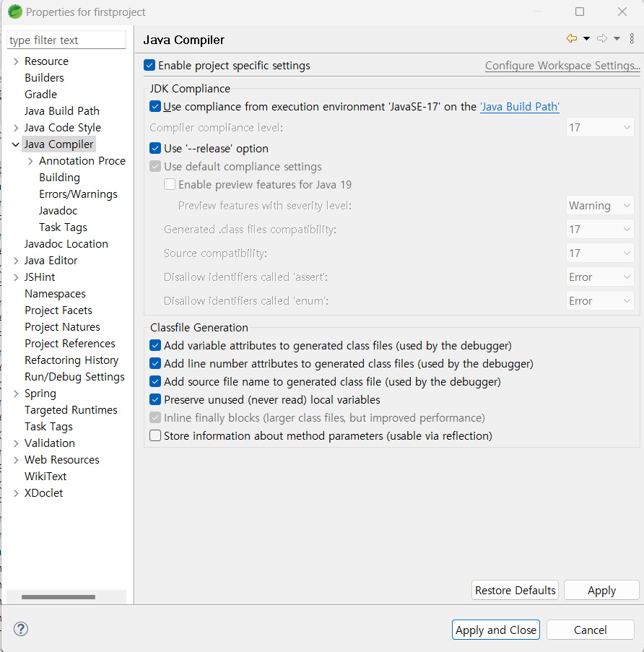Uncheck Add line number attributes option

click(155, 363)
